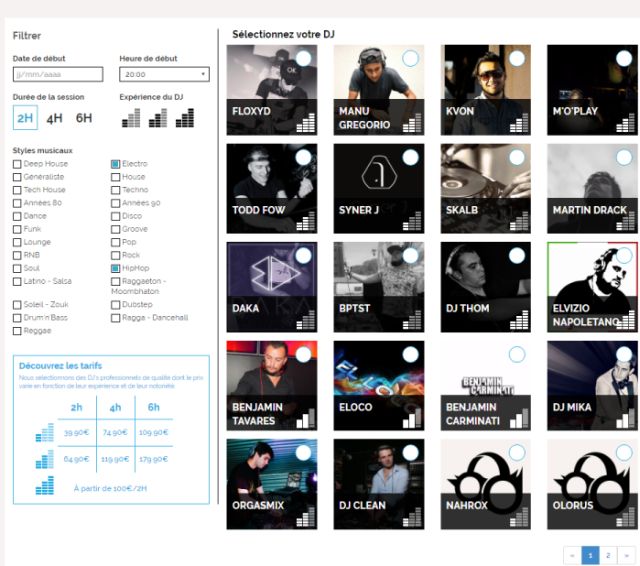Go to page 2 of DJ results
The height and width of the screenshot is (566, 640).
[x=607, y=555]
